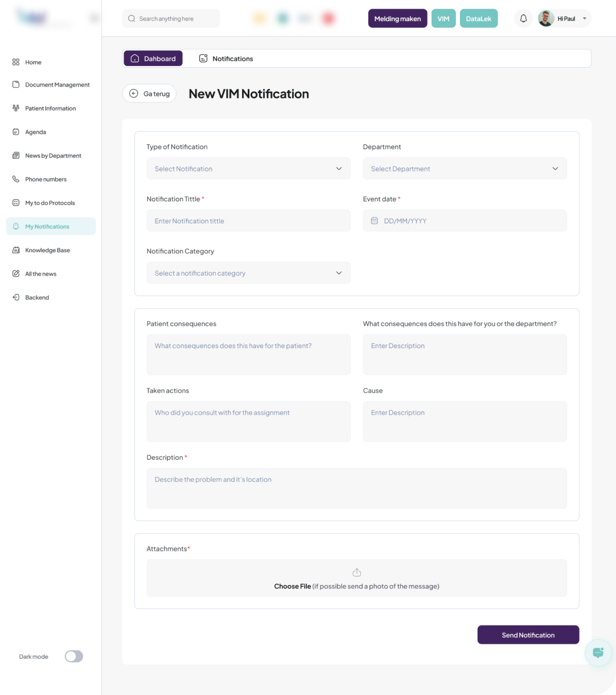616x695 pixels.
Task: Click the search magnifier icon
Action: tap(132, 19)
